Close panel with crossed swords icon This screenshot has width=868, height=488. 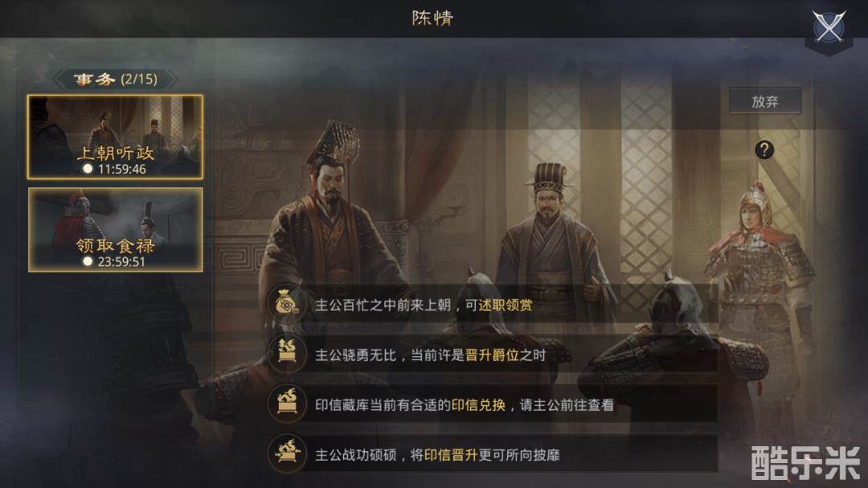tap(829, 26)
